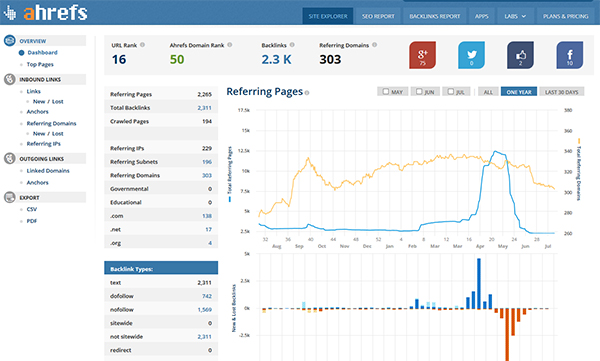The width and height of the screenshot is (600, 361).
Task: Click info icon beside Referring Domains metric
Action: (x=375, y=45)
